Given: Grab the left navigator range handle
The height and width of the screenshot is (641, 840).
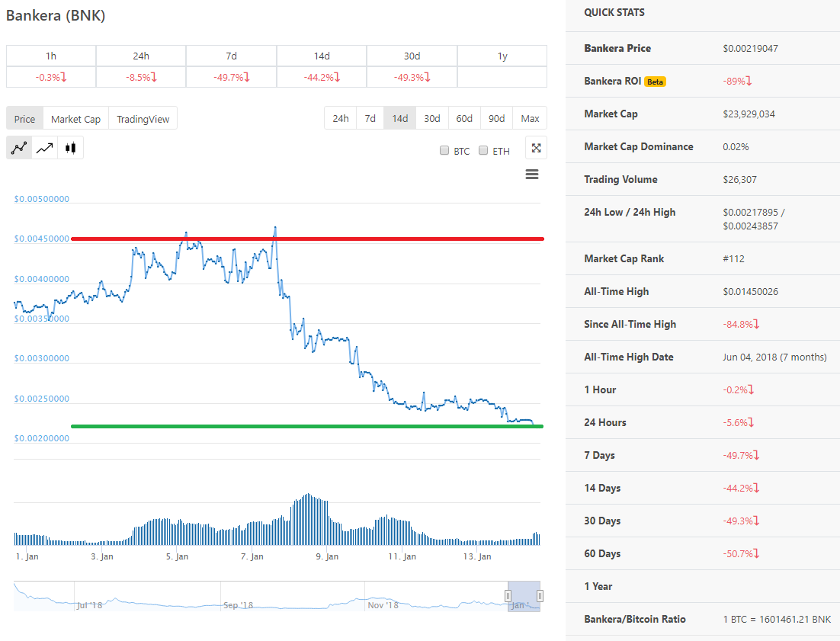Looking at the screenshot, I should click(x=508, y=595).
